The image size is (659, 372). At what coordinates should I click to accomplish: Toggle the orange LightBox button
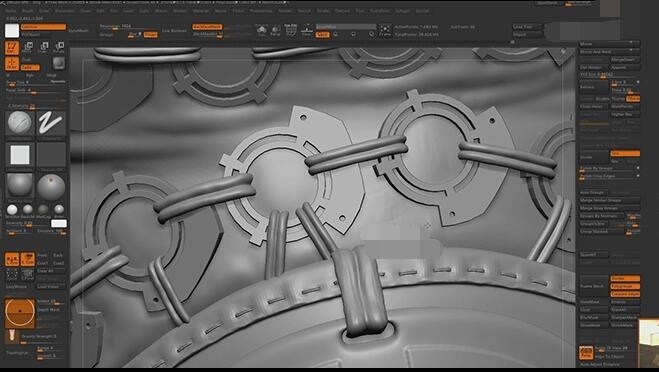(x=43, y=27)
